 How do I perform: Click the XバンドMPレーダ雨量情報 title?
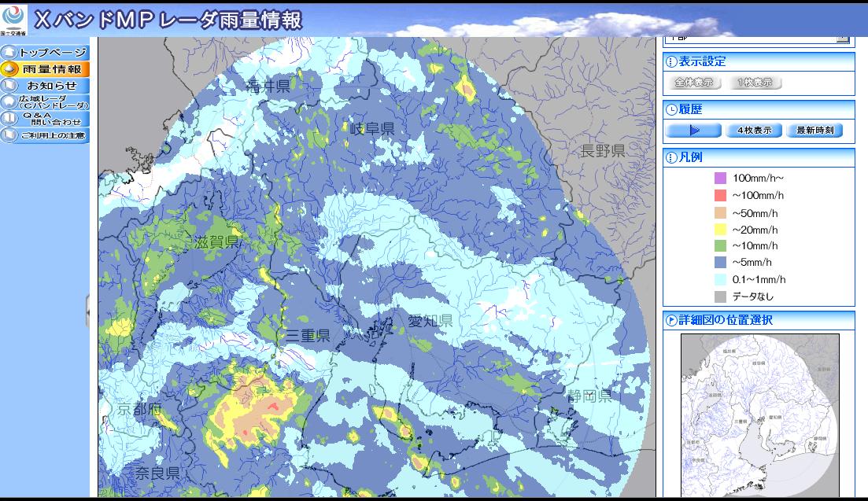168,20
